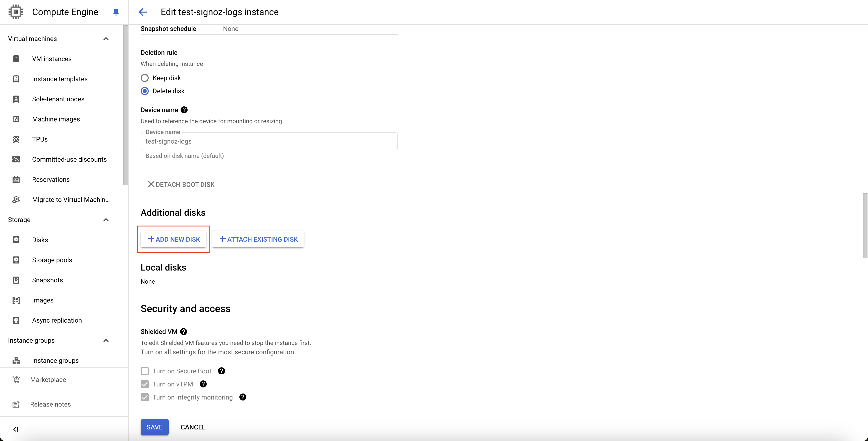Open Migrate to Virtual Machines page
868x441 pixels.
71,199
